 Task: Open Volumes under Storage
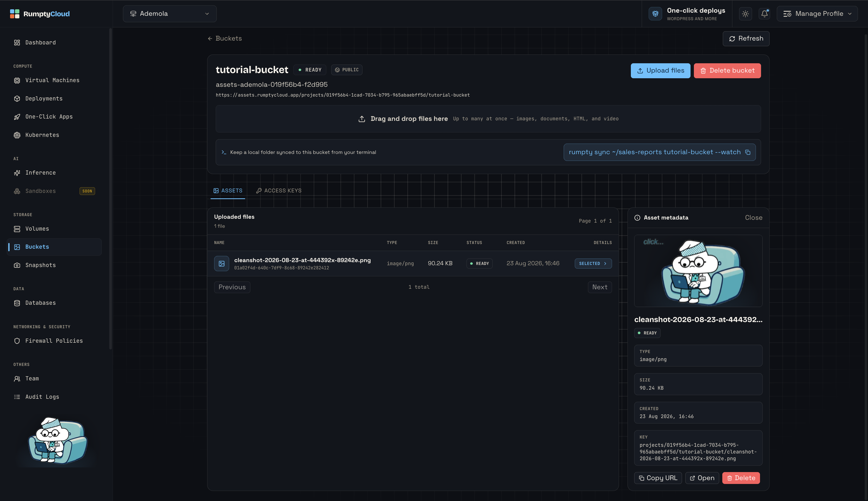pyautogui.click(x=54, y=229)
